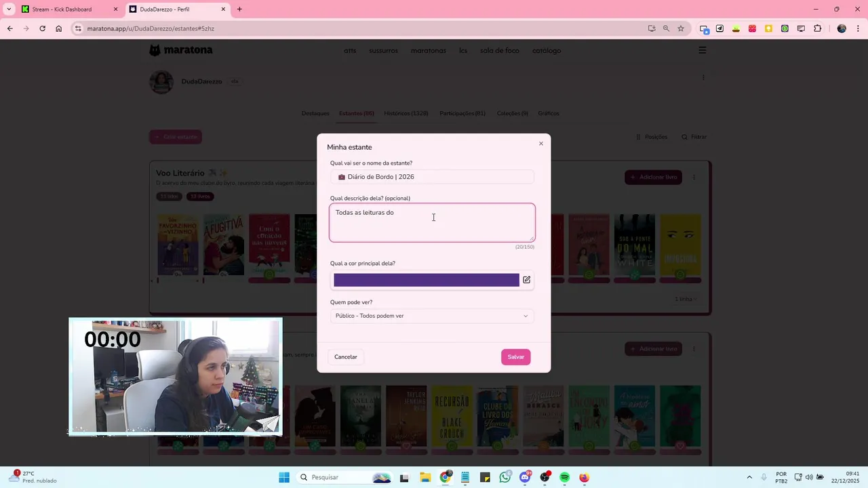The width and height of the screenshot is (868, 488).
Task: Open the 'sala de foco' nav item
Action: (x=500, y=51)
